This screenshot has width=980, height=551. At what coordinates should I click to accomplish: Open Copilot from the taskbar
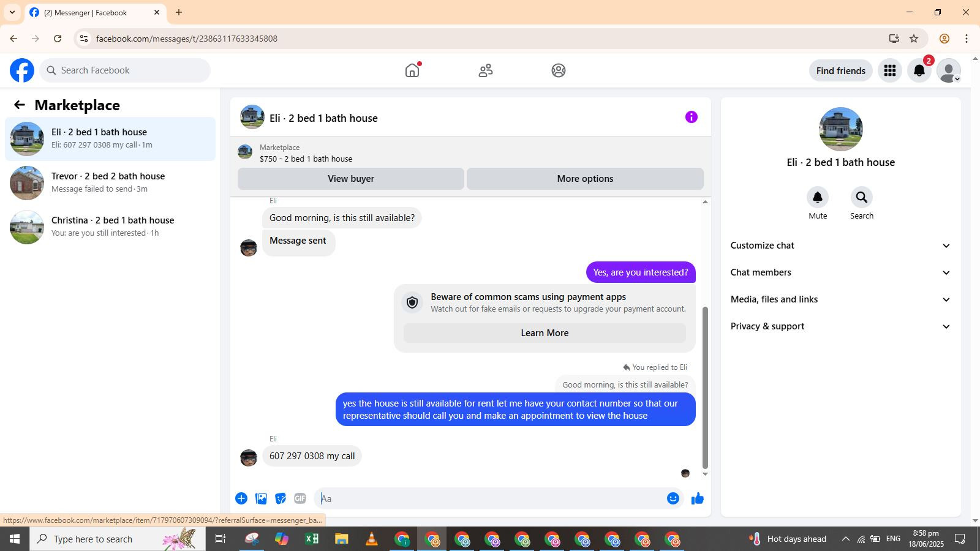[282, 539]
